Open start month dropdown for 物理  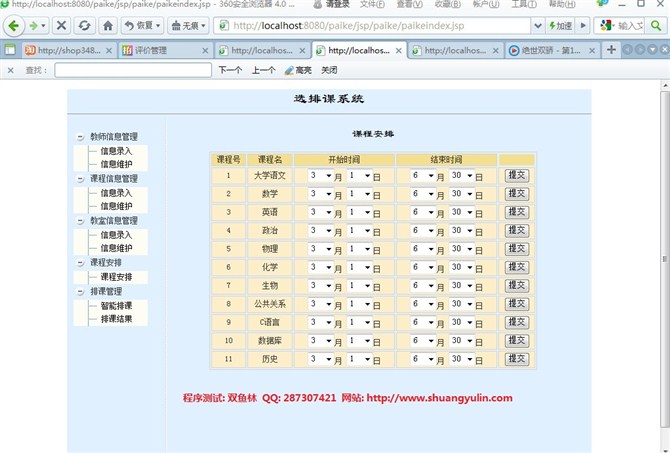click(x=320, y=249)
